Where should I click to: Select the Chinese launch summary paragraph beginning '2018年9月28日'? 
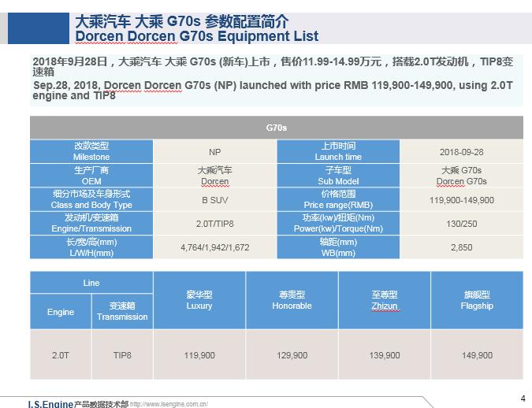[x=273, y=66]
